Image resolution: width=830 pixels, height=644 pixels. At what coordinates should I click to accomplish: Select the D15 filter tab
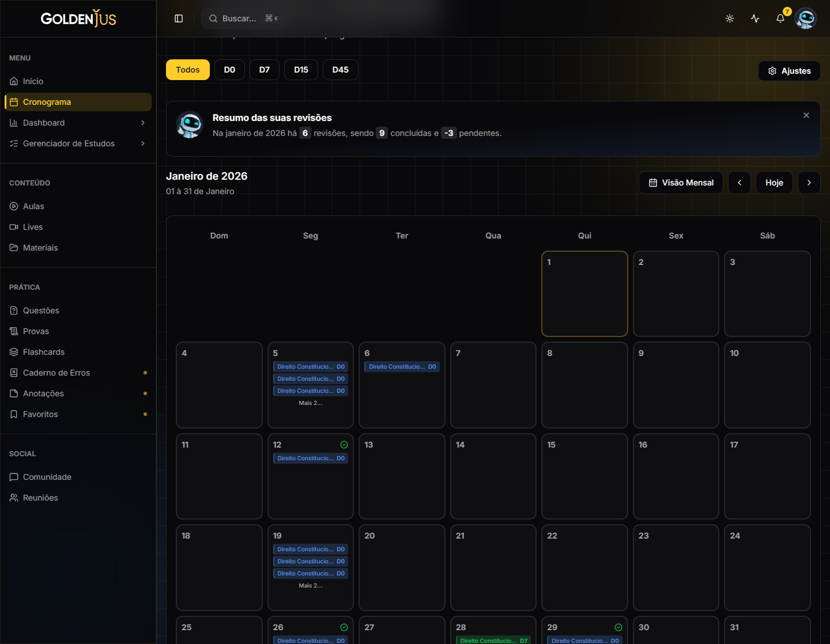pyautogui.click(x=301, y=70)
